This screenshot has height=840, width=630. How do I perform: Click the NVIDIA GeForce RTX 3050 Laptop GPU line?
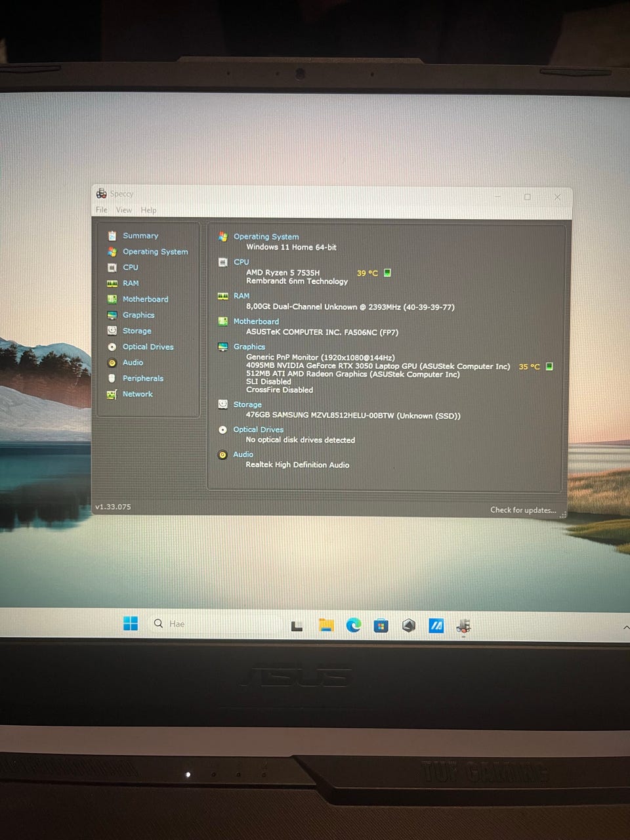(x=378, y=366)
